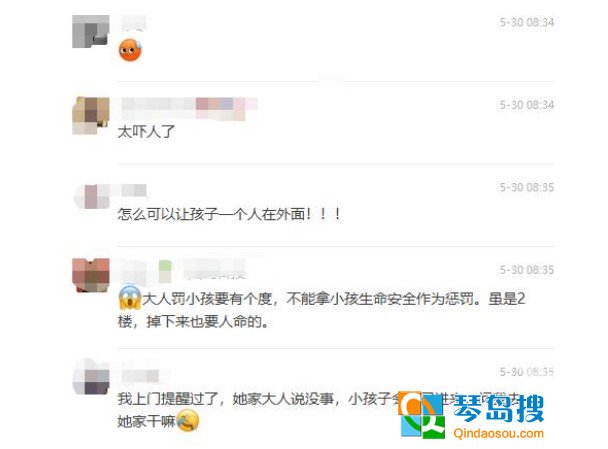This screenshot has width=608, height=449.
Task: Click comment 怎么可以让孩子一个人在外面
Action: tap(230, 214)
